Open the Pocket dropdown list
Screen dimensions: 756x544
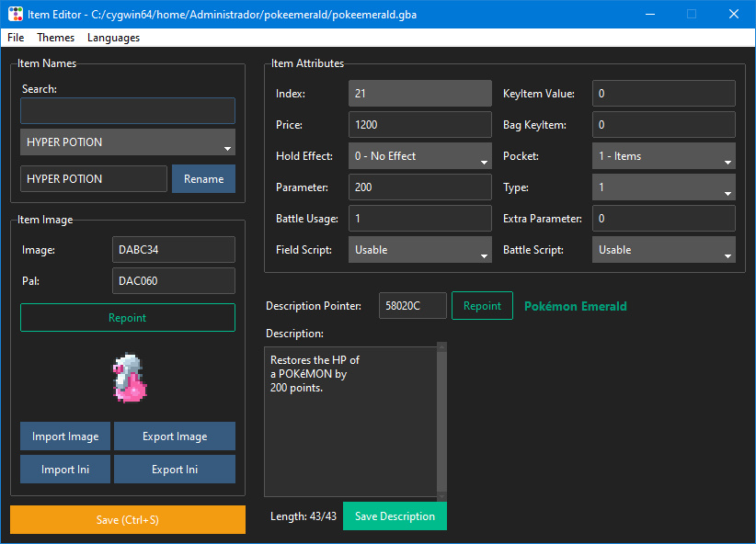pyautogui.click(x=663, y=157)
